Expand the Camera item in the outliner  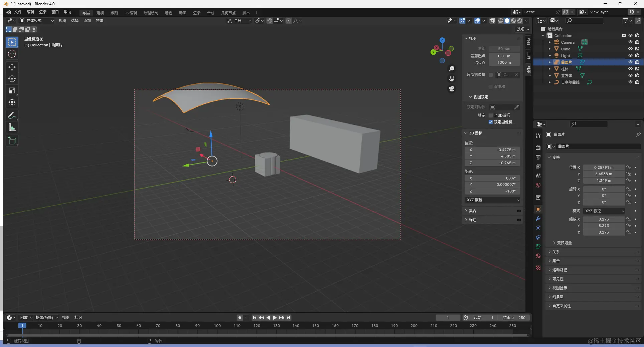pyautogui.click(x=550, y=42)
